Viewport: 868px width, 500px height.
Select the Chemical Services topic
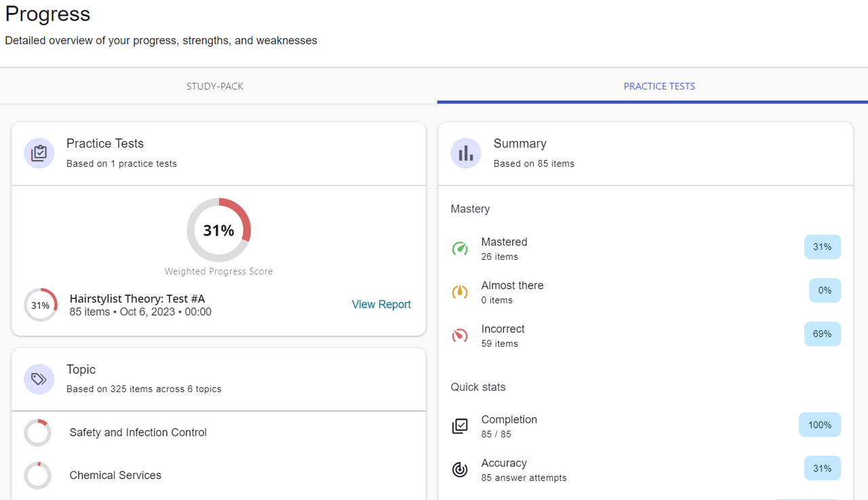(x=115, y=476)
